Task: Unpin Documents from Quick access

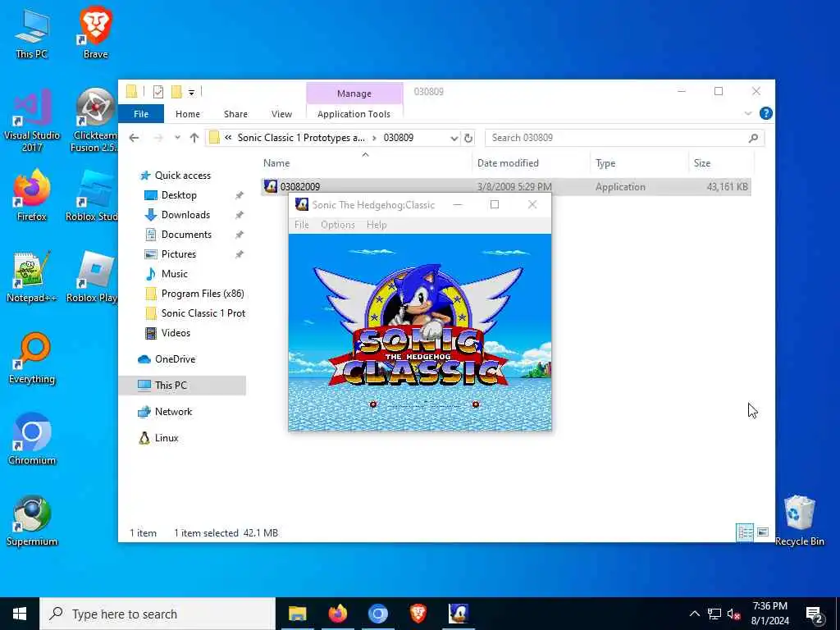Action: [239, 235]
